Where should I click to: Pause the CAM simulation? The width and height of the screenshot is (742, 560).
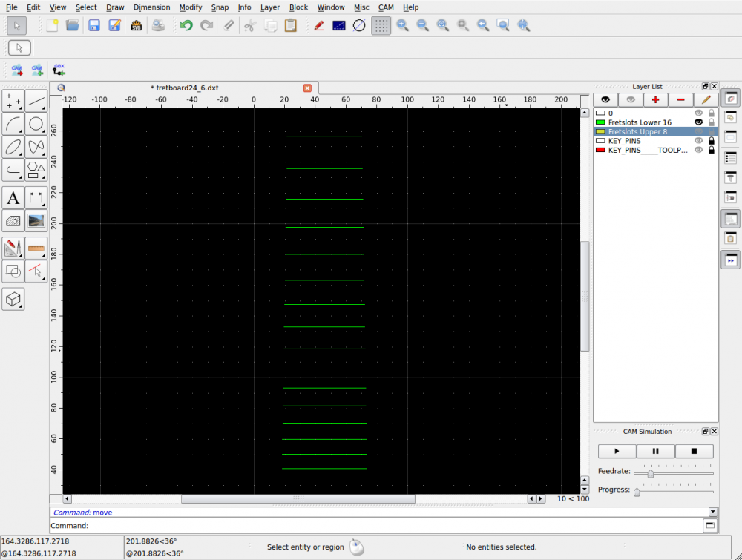point(656,451)
